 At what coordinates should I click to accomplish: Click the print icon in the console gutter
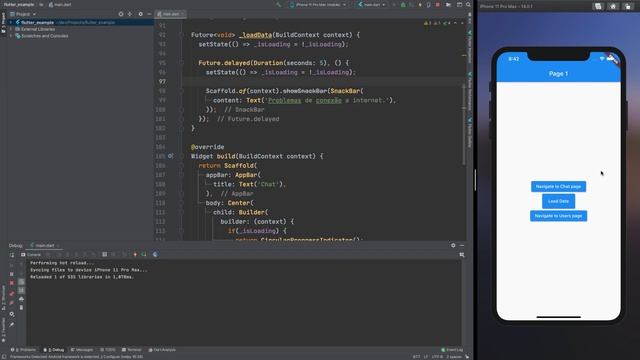21,299
